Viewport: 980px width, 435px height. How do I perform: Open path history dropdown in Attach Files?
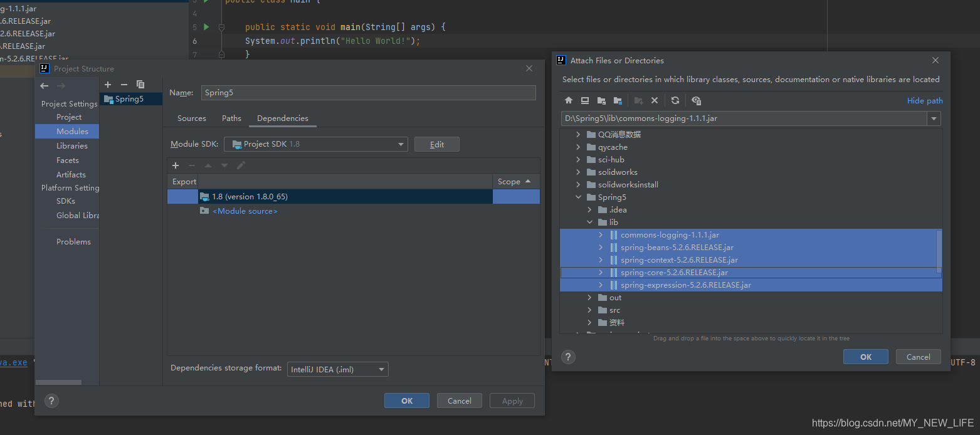934,118
